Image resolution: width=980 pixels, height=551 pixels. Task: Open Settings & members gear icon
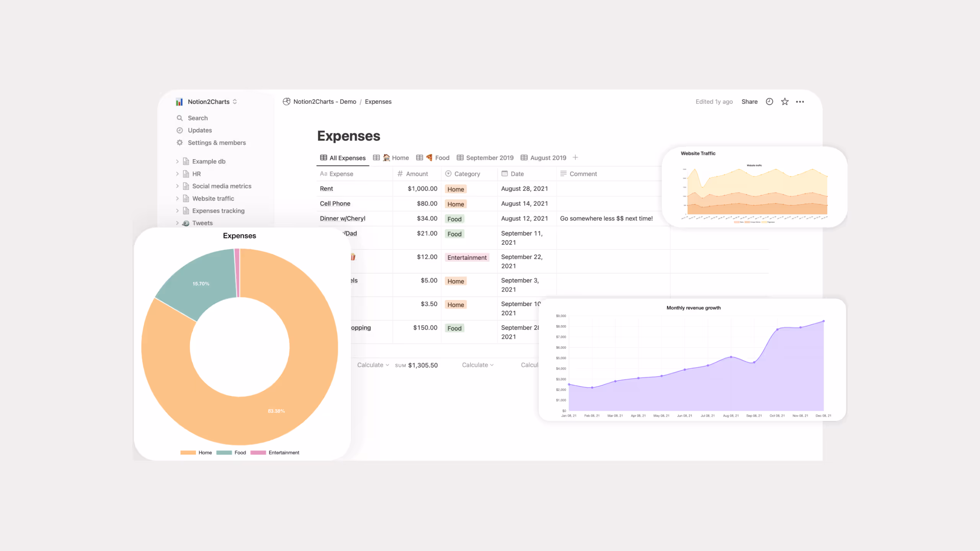(180, 143)
